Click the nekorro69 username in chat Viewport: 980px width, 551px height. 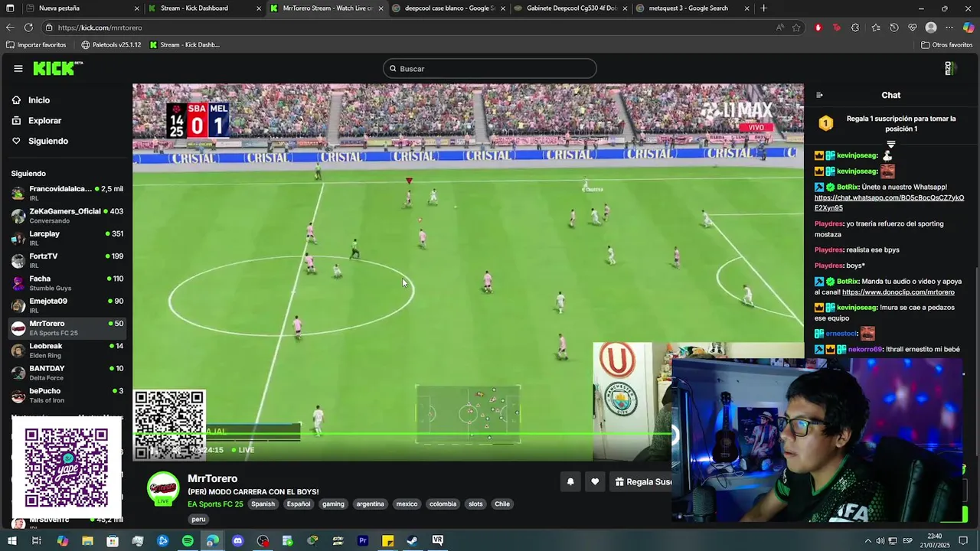point(864,350)
